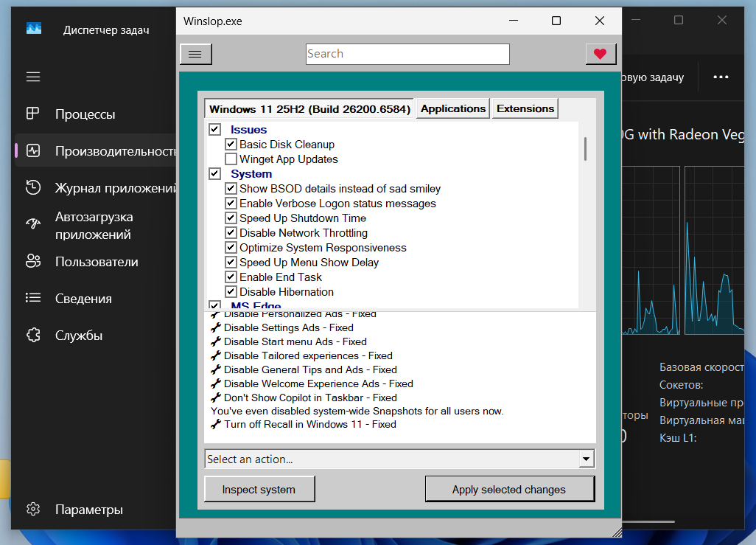Screen dimensions: 756x545
Task: Go to Службы in Task Manager
Action: (x=79, y=336)
